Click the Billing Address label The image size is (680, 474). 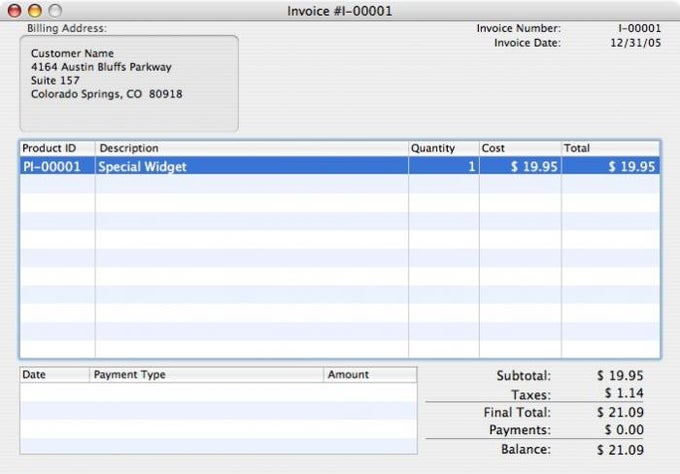[67, 29]
